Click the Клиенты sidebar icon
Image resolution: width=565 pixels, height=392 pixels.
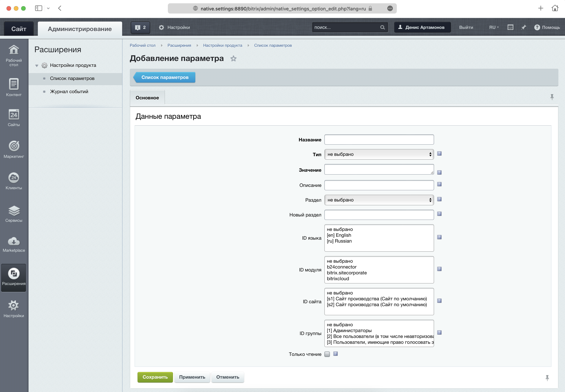[x=14, y=181]
